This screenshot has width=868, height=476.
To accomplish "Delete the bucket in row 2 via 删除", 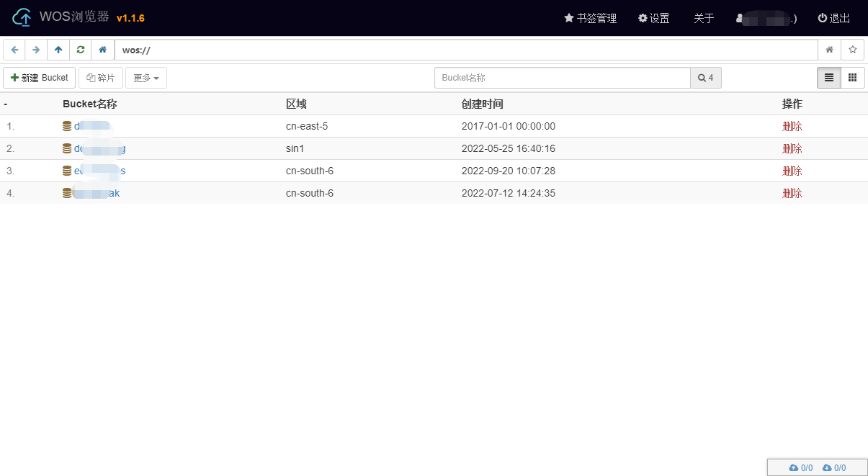I will tap(792, 148).
